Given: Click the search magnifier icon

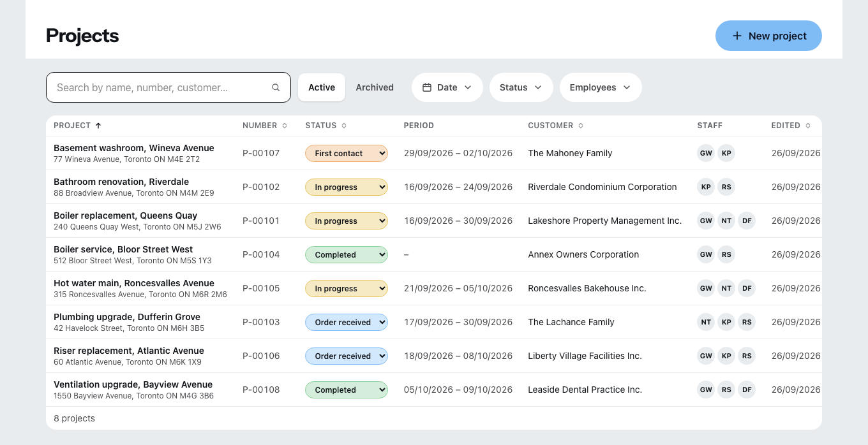Looking at the screenshot, I should (x=276, y=87).
